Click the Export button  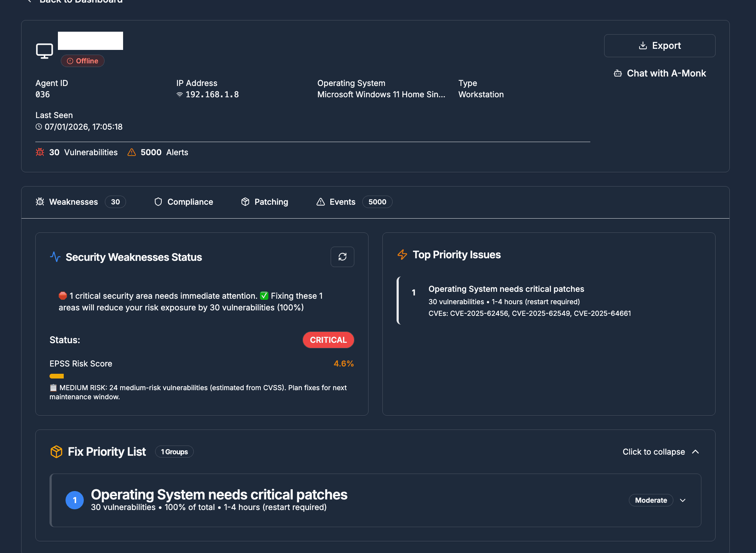(659, 46)
